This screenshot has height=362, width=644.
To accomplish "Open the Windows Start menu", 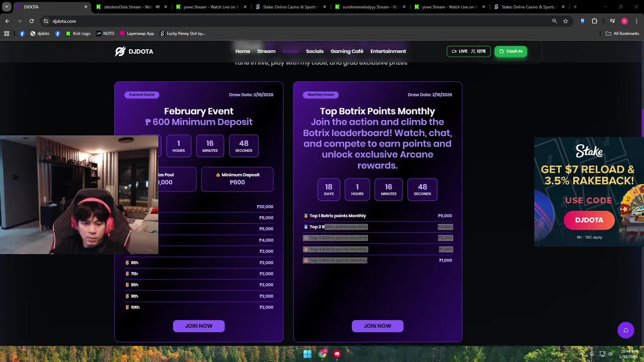I will (307, 354).
